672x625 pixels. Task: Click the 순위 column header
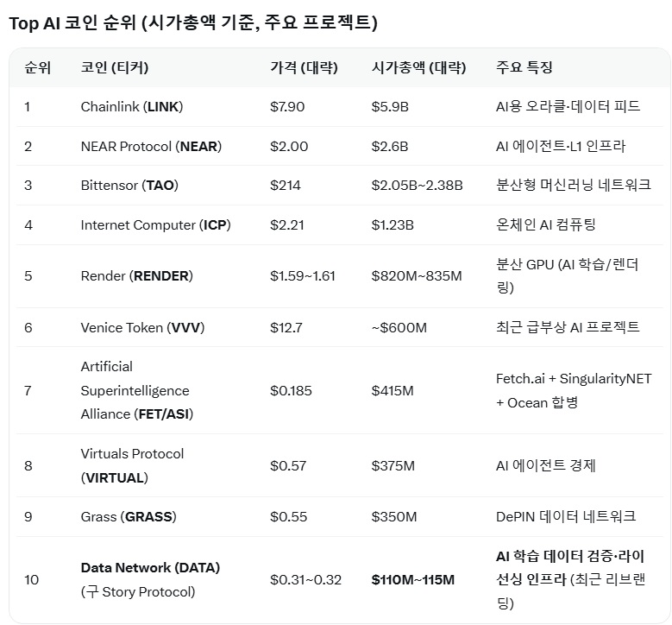pyautogui.click(x=38, y=67)
